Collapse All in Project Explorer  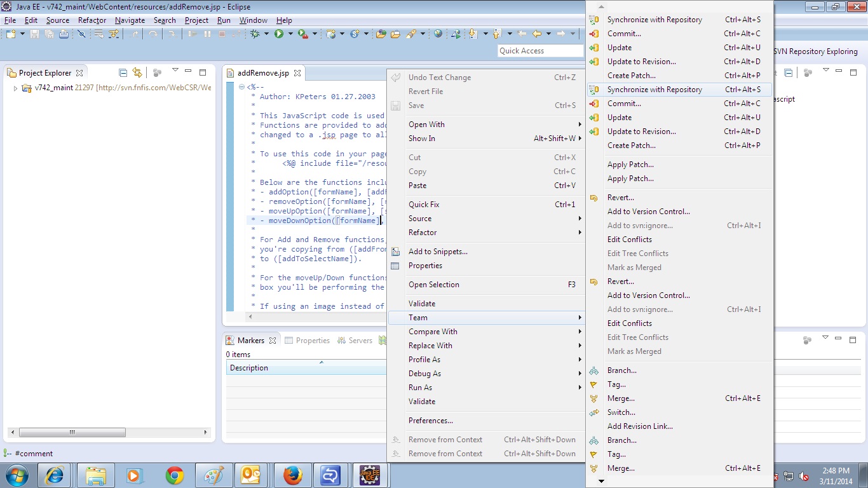[x=123, y=73]
